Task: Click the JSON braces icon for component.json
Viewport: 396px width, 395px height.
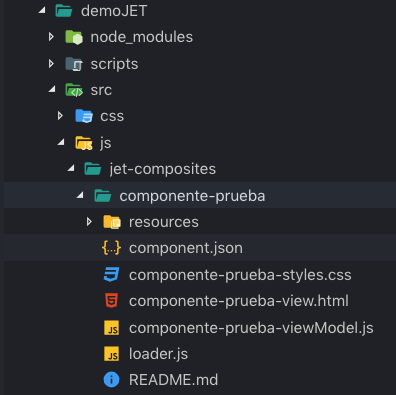Action: click(111, 248)
